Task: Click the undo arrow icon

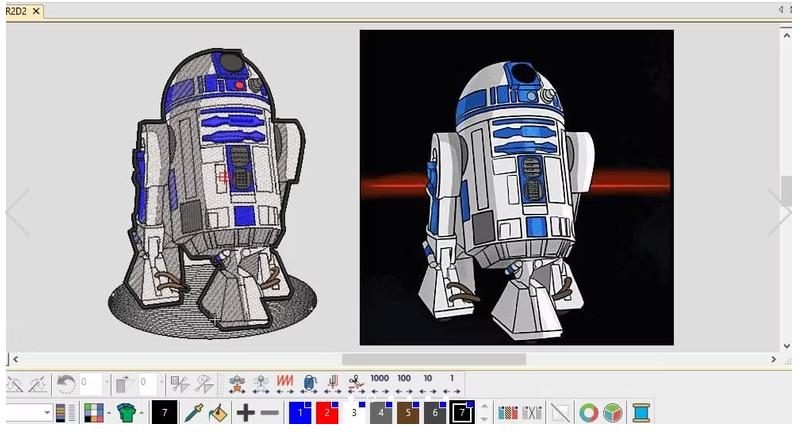Action: [65, 384]
